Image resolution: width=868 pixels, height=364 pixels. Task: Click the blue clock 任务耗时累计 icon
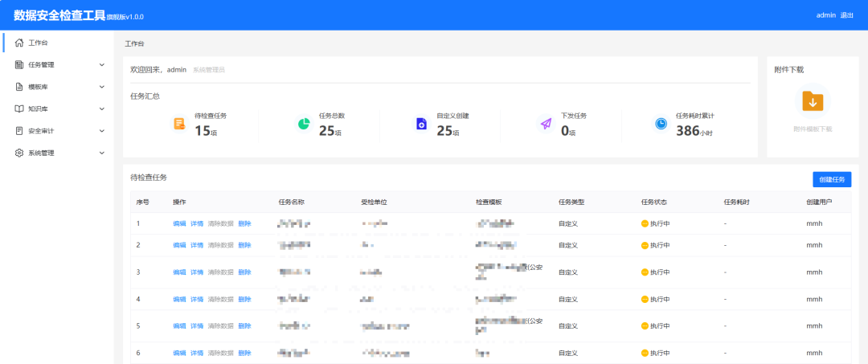point(660,124)
